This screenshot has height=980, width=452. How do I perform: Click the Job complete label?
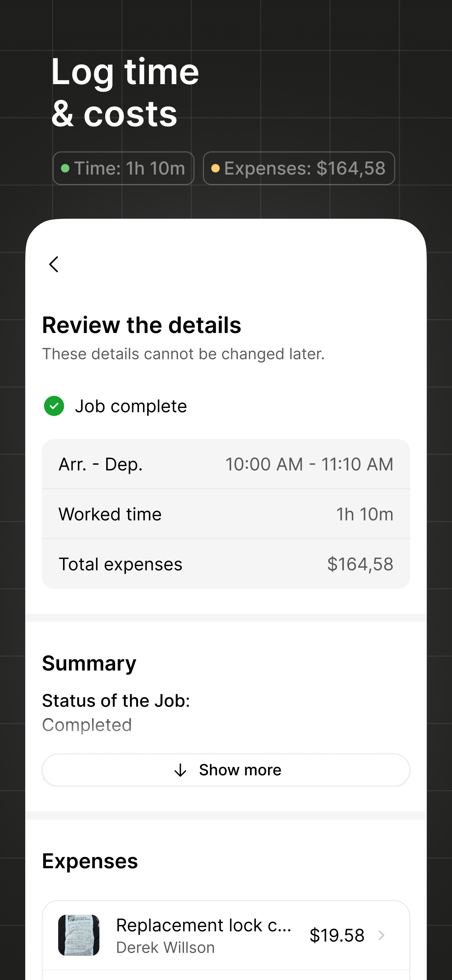tap(131, 406)
